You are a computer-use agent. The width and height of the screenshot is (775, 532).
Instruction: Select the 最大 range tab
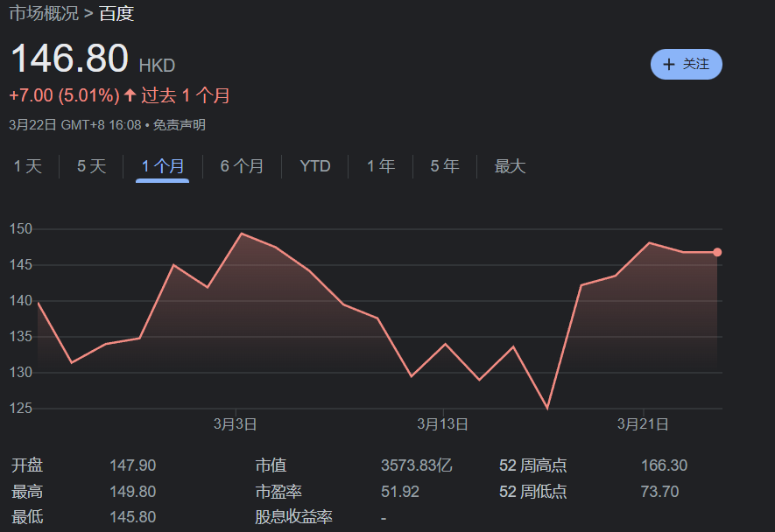tap(510, 166)
